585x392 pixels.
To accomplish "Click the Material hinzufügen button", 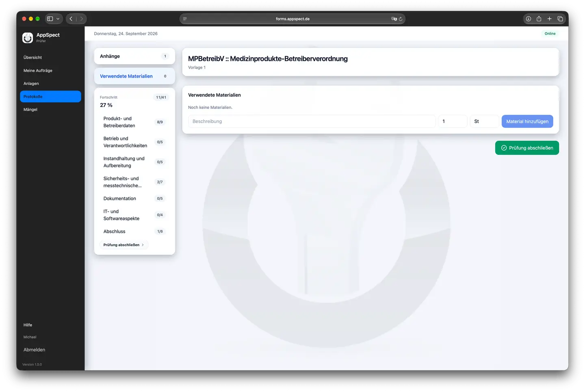I will point(527,121).
